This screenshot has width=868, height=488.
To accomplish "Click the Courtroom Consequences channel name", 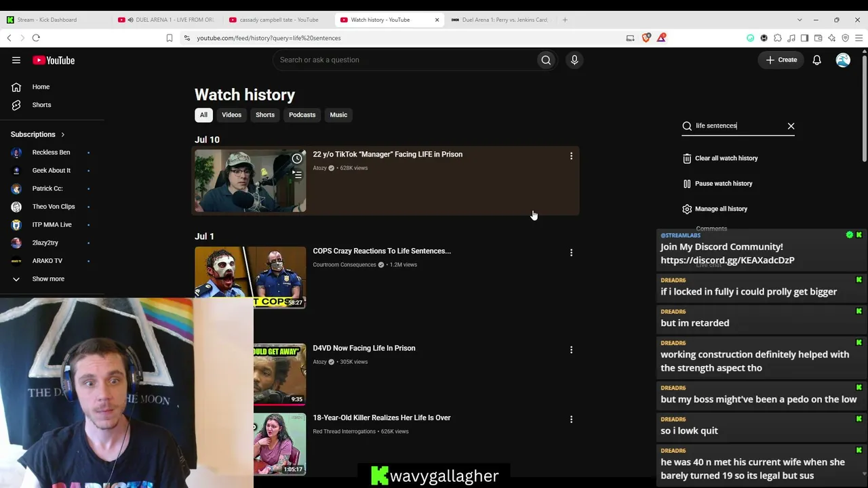I will click(x=344, y=265).
